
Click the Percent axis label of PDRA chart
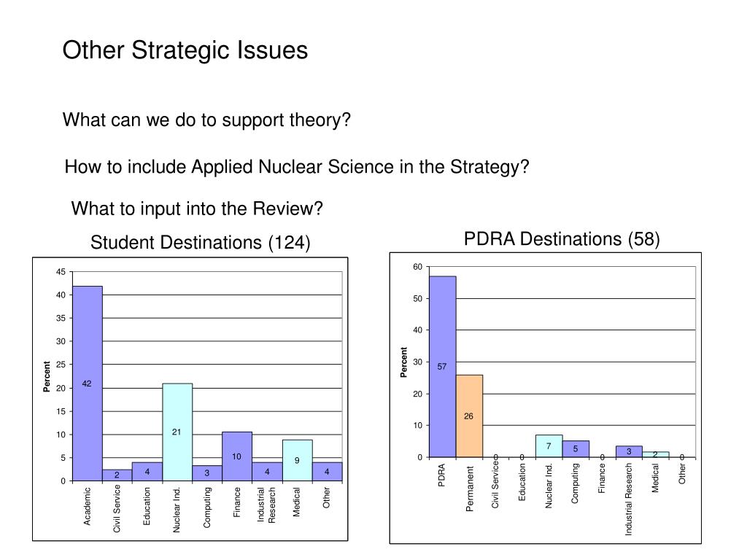click(404, 362)
